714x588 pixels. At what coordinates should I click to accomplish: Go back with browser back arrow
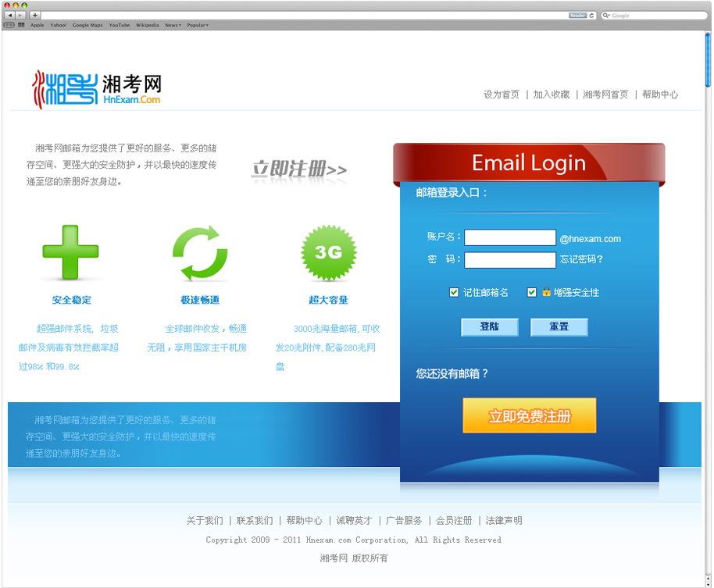pos(9,16)
